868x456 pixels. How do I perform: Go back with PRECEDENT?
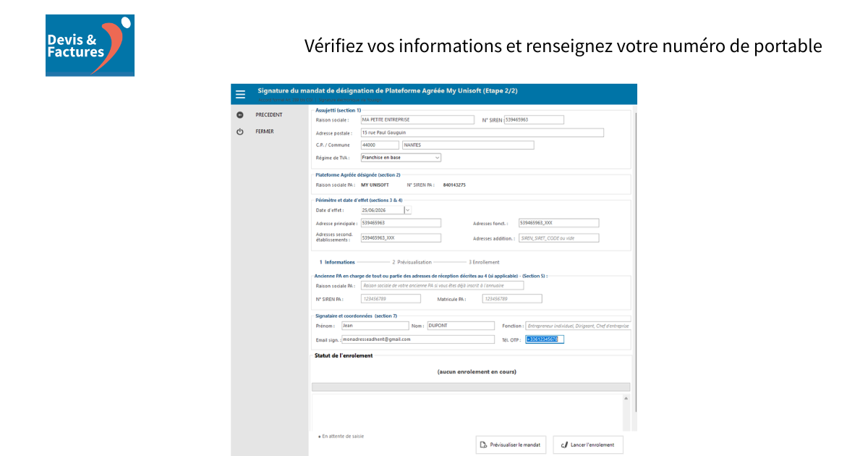coord(269,115)
